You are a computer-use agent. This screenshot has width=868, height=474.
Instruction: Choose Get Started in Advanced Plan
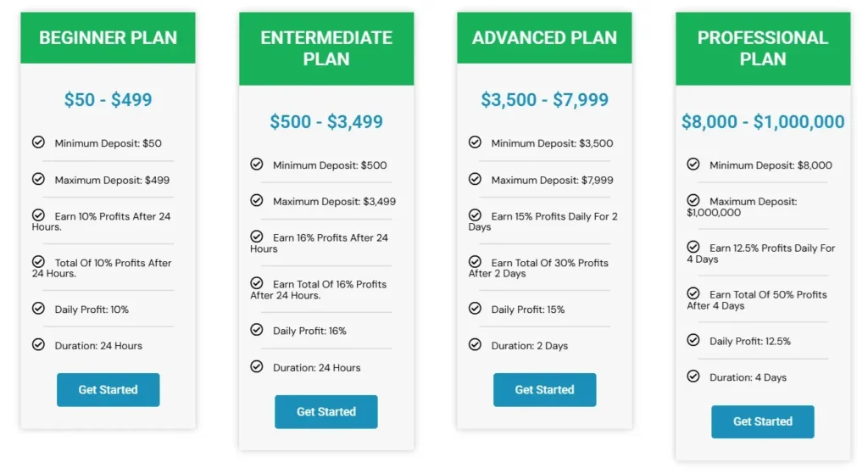pos(544,390)
